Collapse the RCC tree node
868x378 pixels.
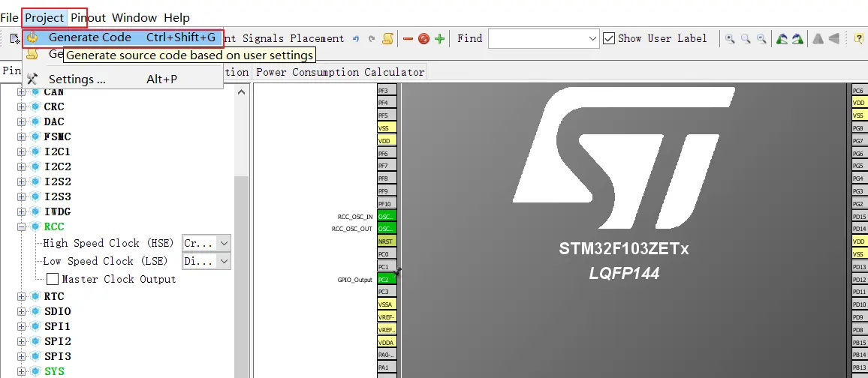21,226
